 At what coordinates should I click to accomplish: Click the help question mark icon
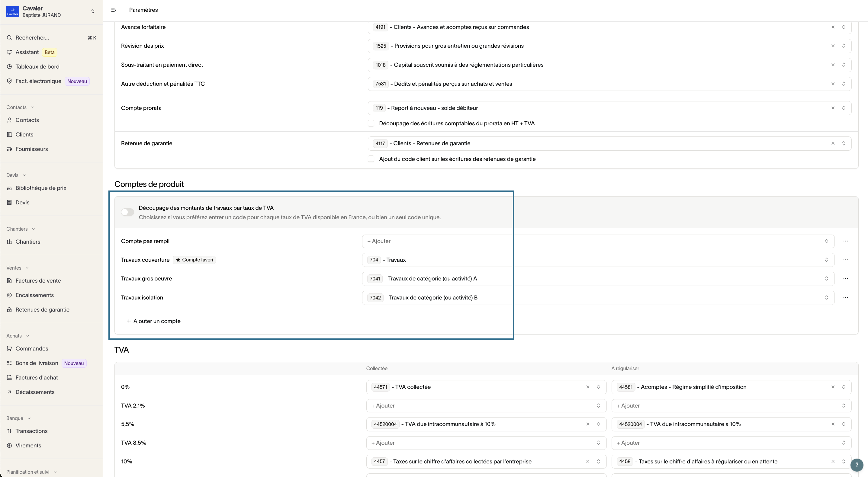pyautogui.click(x=857, y=465)
